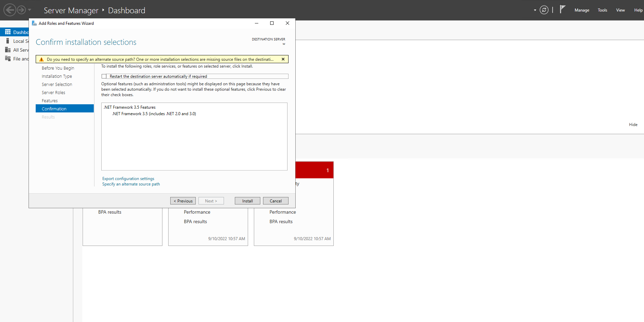Open the navigation history dropdown arrow
This screenshot has height=322, width=644.
click(30, 10)
